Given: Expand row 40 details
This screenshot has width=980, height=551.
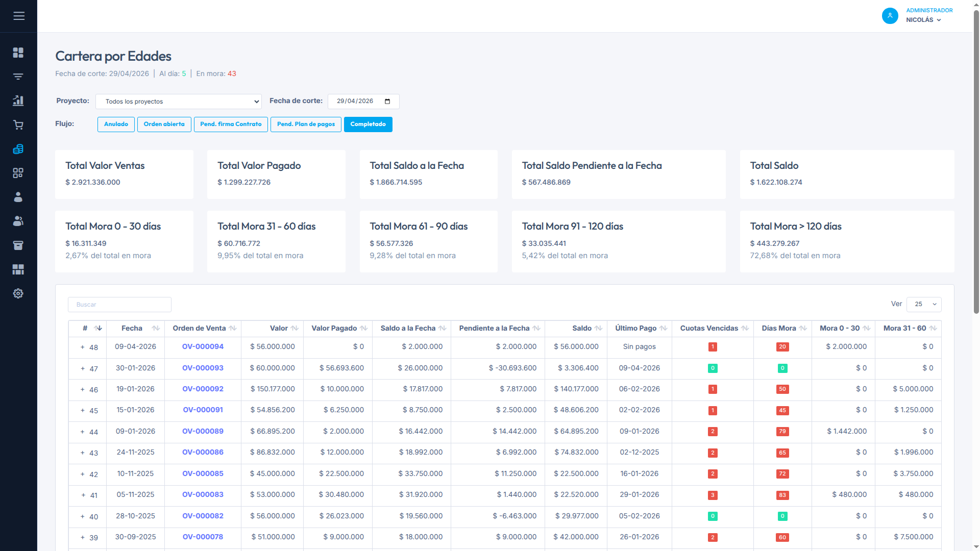Looking at the screenshot, I should [83, 517].
